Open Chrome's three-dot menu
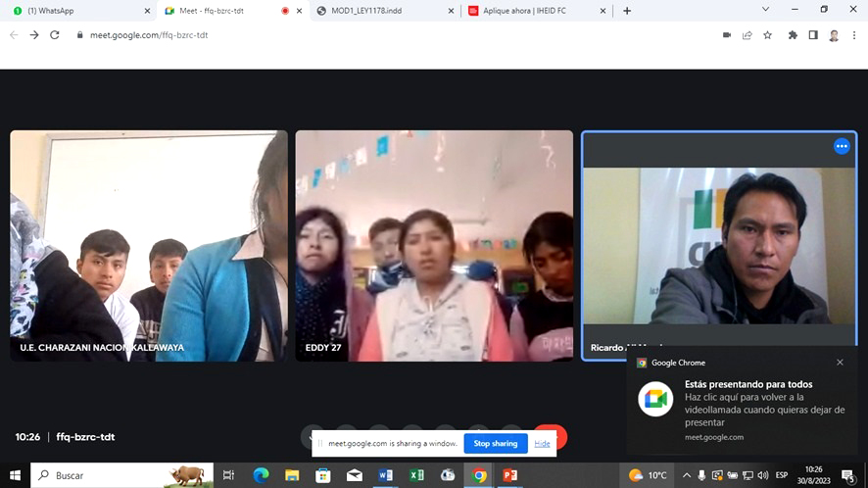This screenshot has height=488, width=868. (854, 35)
